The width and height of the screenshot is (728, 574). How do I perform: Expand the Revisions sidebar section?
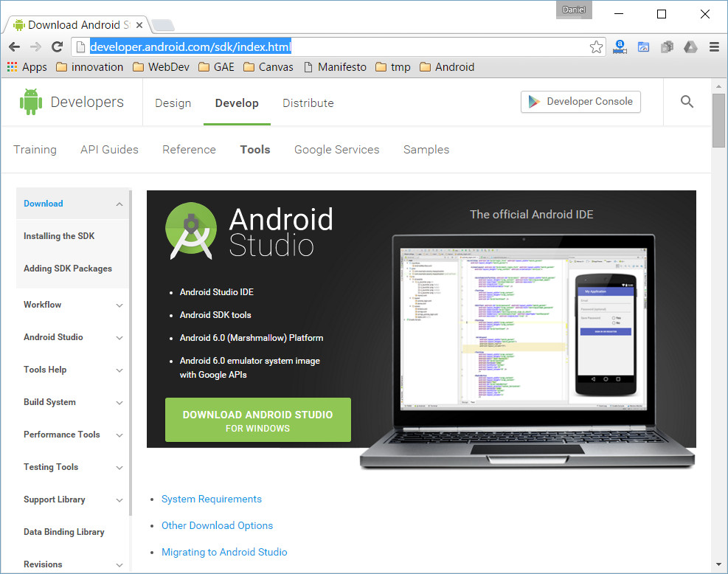(x=119, y=564)
